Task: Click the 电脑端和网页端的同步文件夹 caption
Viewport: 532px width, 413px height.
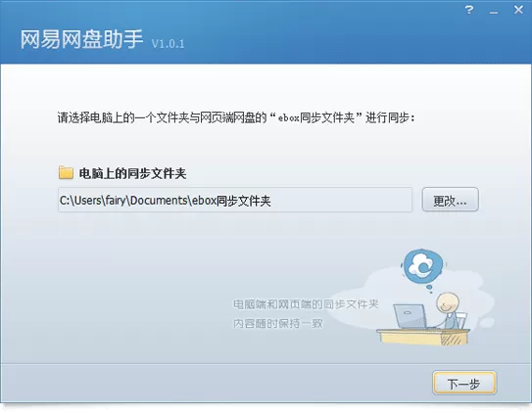Action: tap(306, 304)
